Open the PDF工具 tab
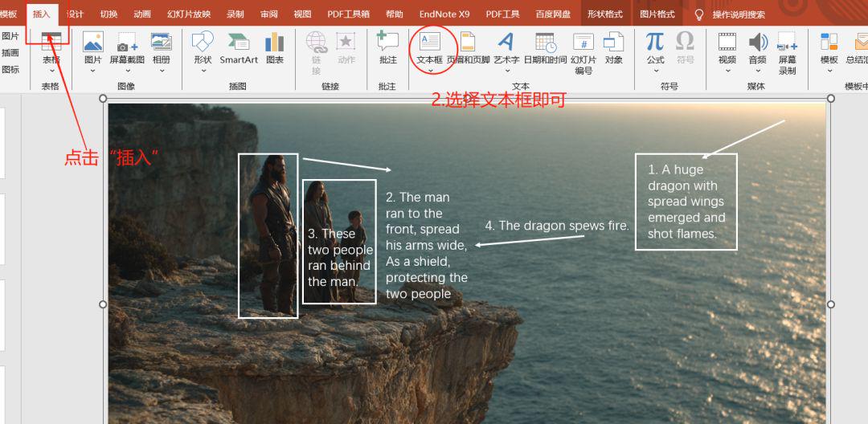868x424 pixels. pos(502,14)
